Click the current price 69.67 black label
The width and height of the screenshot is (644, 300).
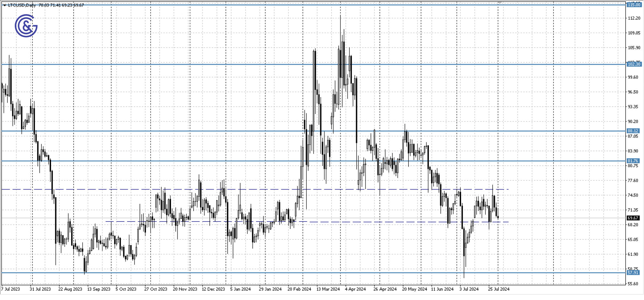633,218
